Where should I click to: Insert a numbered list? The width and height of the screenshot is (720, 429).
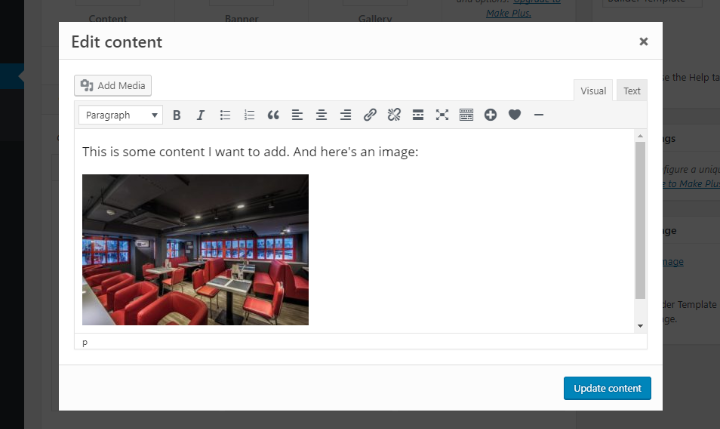[249, 115]
